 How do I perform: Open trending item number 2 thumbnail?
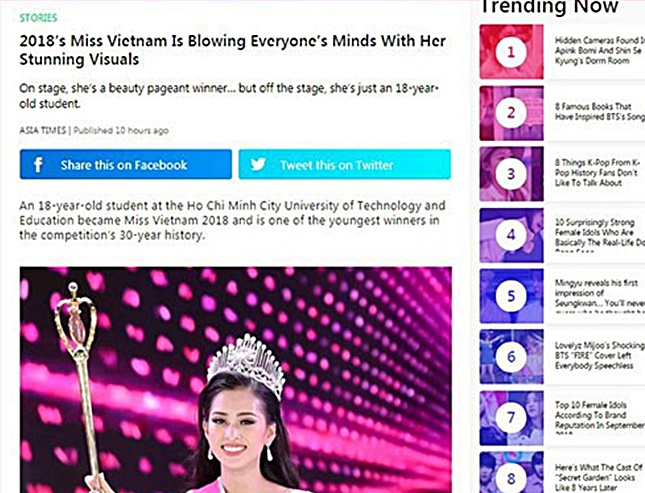coord(511,113)
